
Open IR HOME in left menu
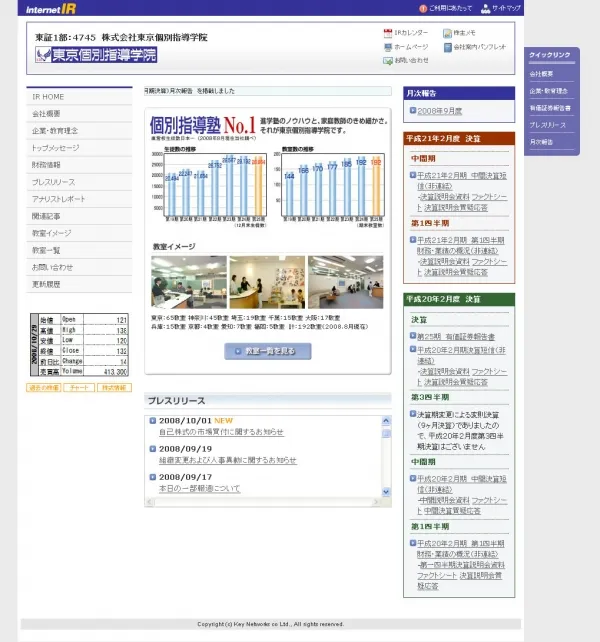pyautogui.click(x=48, y=97)
